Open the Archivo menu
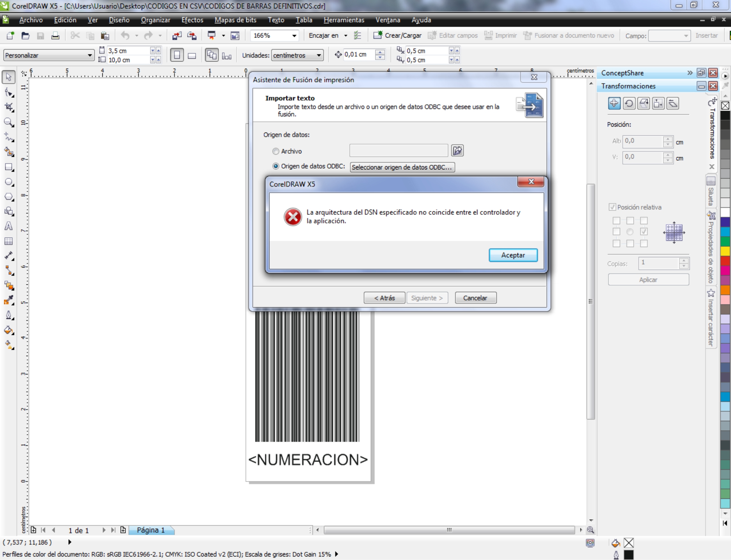The width and height of the screenshot is (731, 560). pyautogui.click(x=31, y=20)
